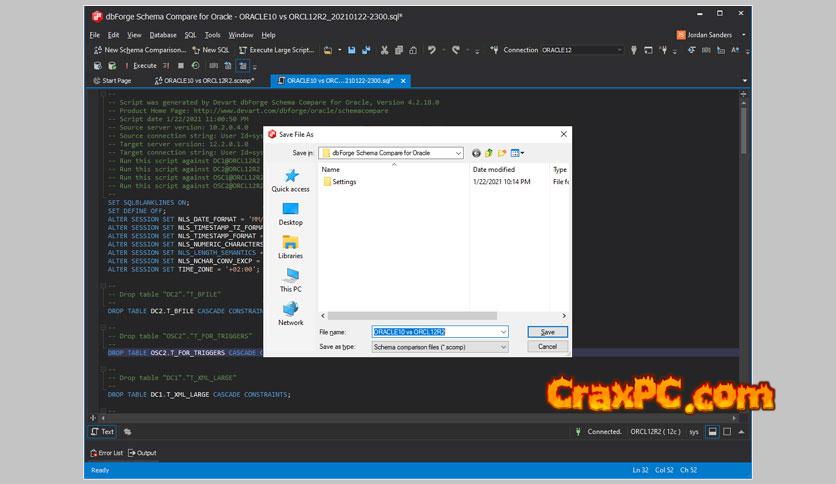Toggle the Text view button

pyautogui.click(x=103, y=432)
